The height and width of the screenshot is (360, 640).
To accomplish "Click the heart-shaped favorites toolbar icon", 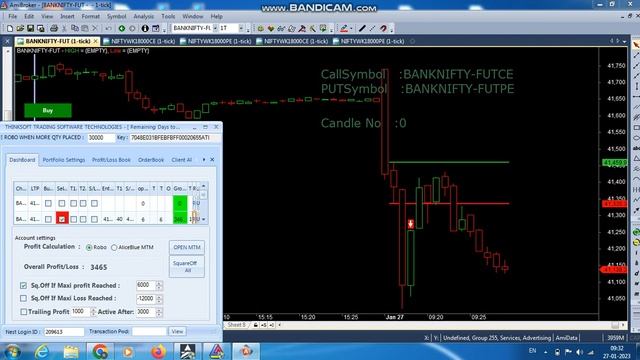I will 270,29.
